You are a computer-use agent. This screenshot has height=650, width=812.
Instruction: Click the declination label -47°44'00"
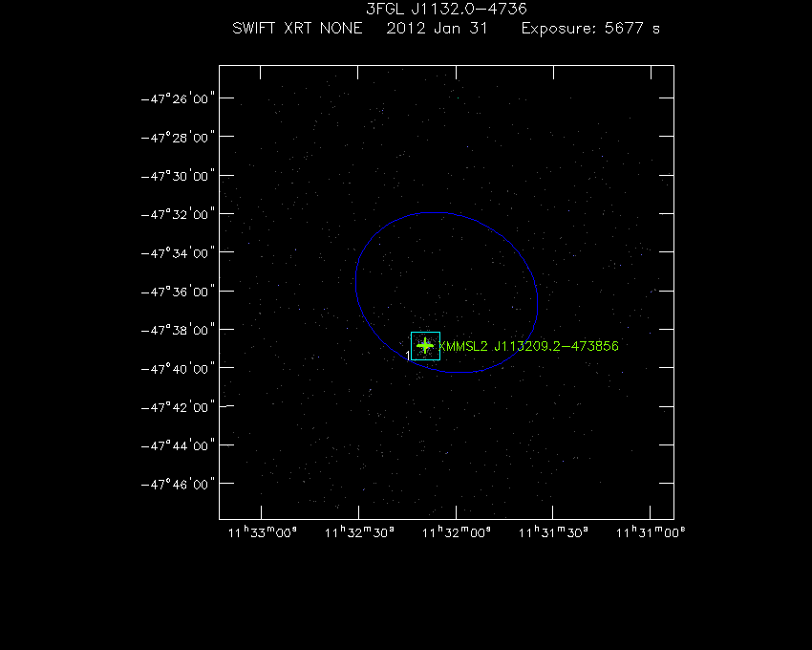click(x=178, y=445)
